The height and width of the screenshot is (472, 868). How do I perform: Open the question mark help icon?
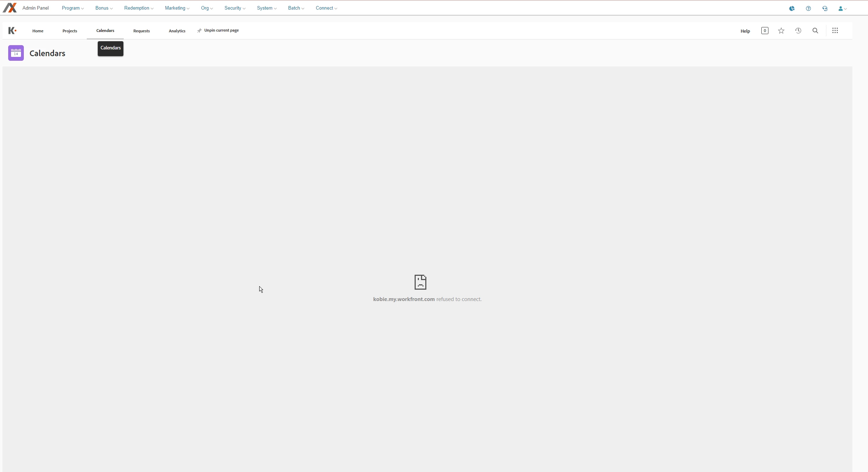click(x=808, y=9)
